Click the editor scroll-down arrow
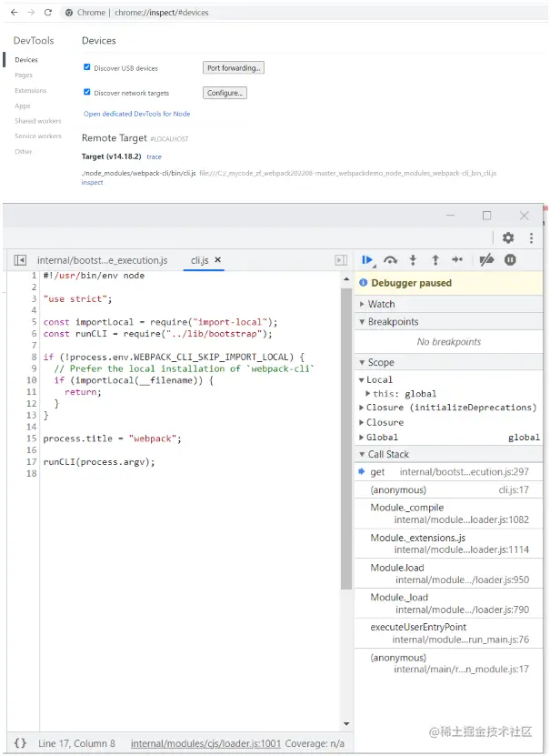 (x=346, y=723)
